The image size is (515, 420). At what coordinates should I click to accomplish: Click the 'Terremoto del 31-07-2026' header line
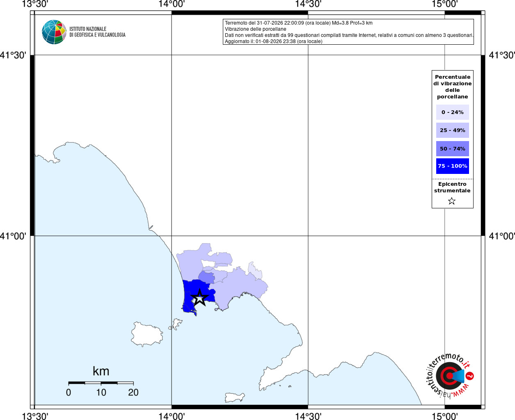(x=298, y=23)
